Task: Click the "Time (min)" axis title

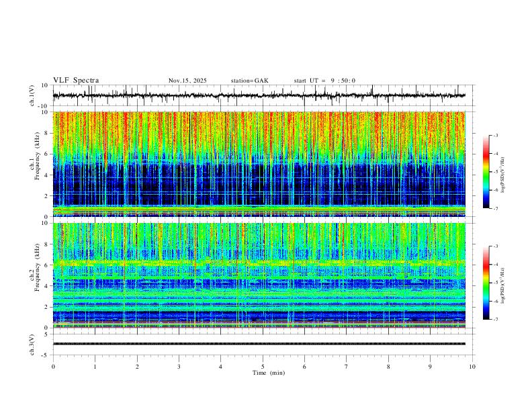Action: coord(269,373)
